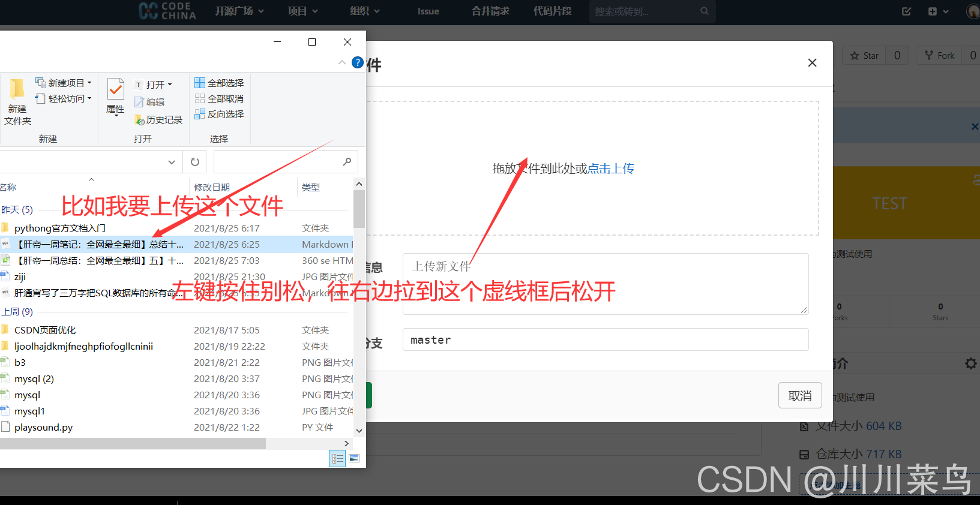Switch to details view icon
The height and width of the screenshot is (505, 980).
pyautogui.click(x=337, y=458)
